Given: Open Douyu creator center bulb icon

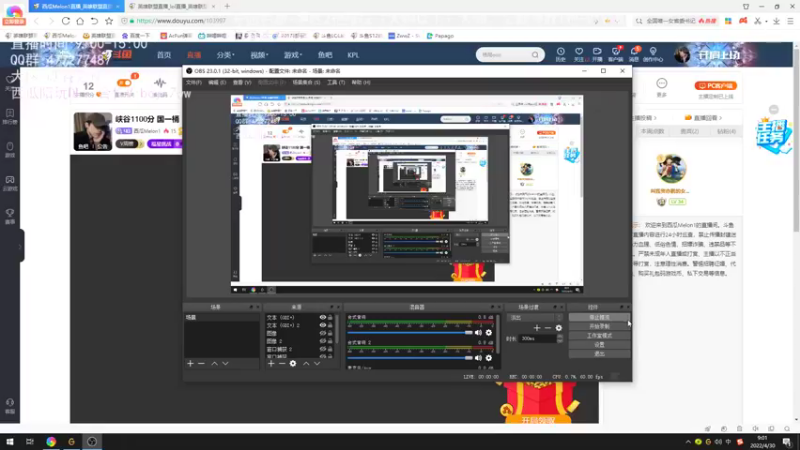Looking at the screenshot, I should coord(653,54).
